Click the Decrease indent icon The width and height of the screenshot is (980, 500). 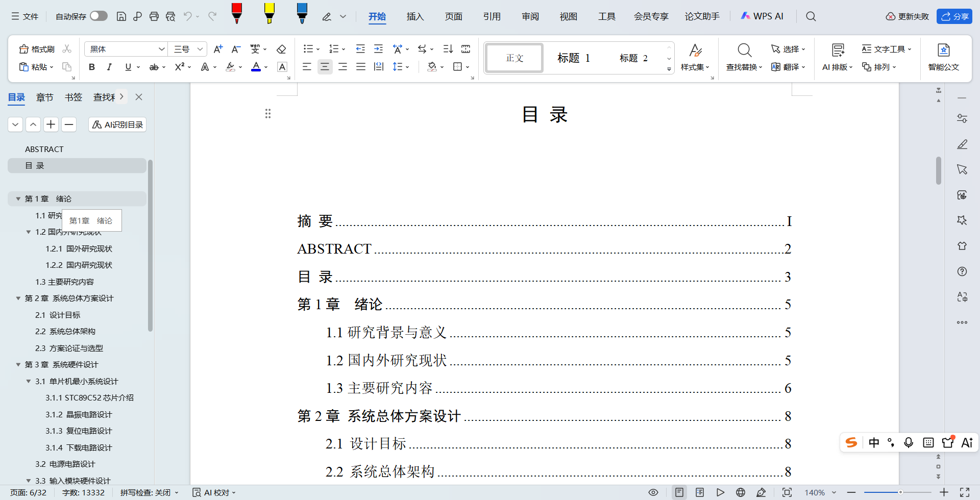[360, 49]
